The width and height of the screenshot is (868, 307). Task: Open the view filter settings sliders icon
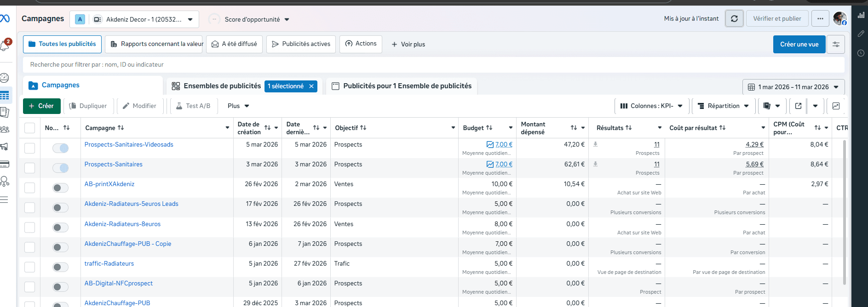point(836,45)
